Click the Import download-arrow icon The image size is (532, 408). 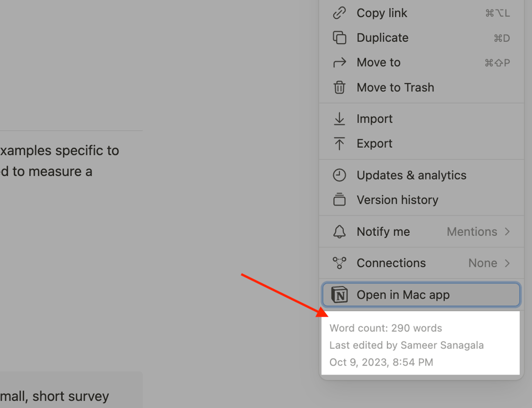[x=339, y=119]
